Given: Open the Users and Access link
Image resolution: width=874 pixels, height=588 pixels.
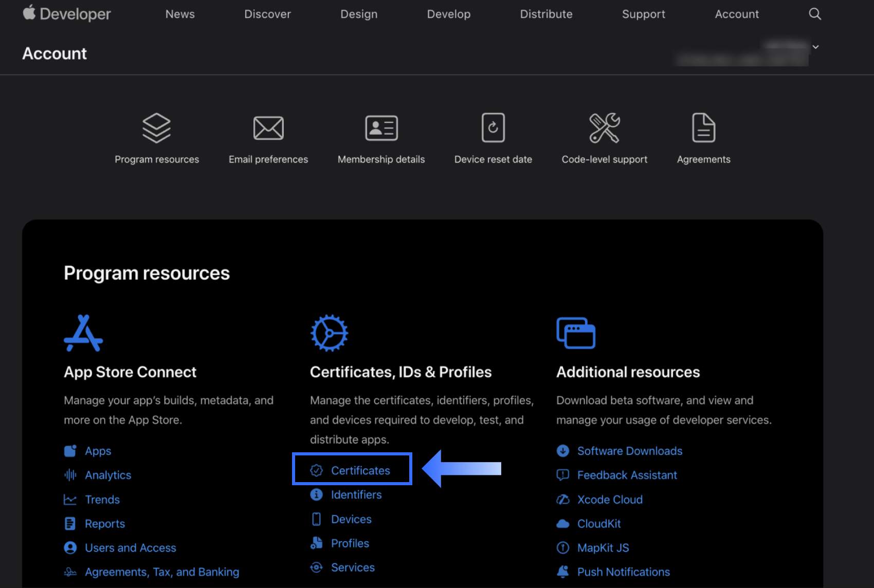Looking at the screenshot, I should (130, 548).
